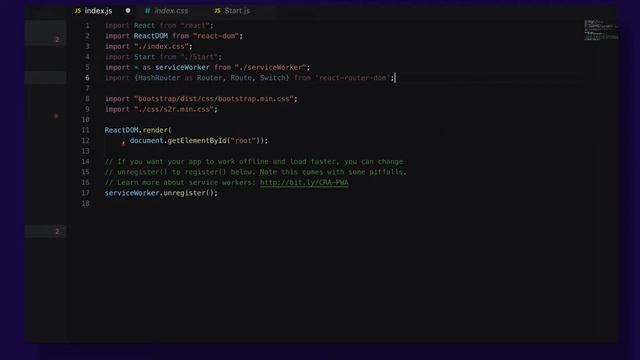Image resolution: width=640 pixels, height=360 pixels.
Task: Open the Start.js tab
Action: 237,11
